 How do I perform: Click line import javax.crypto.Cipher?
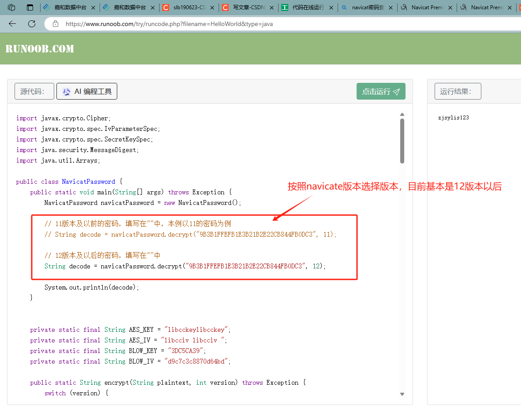63,118
